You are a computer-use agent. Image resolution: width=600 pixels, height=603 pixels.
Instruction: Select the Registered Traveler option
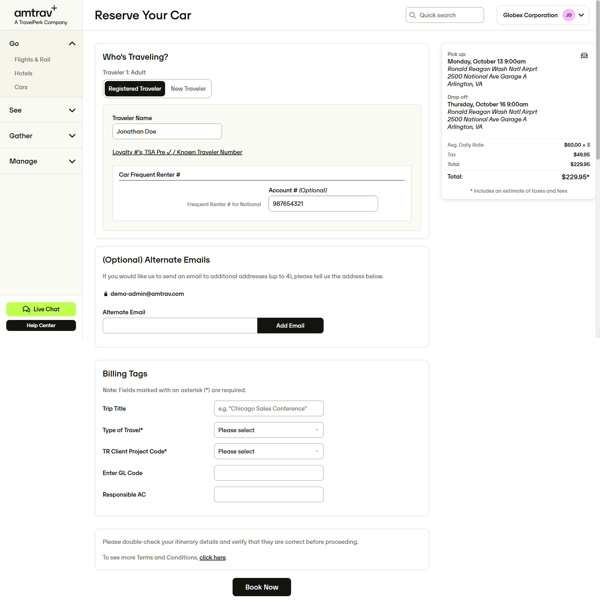click(x=135, y=89)
